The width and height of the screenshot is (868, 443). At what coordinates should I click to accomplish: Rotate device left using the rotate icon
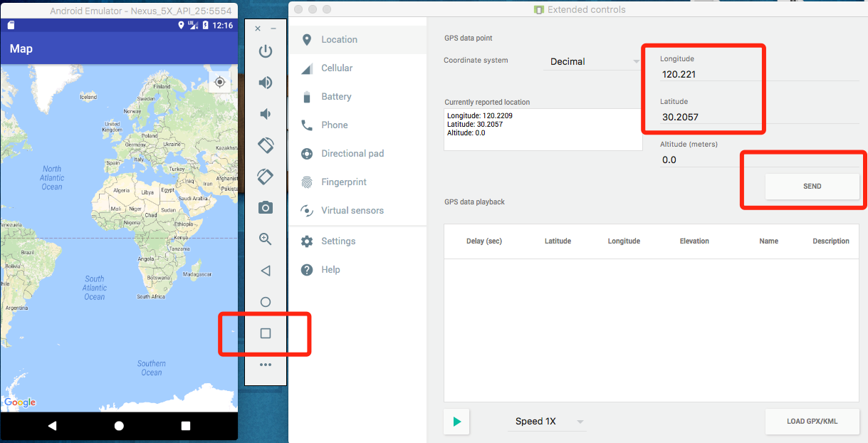click(266, 145)
